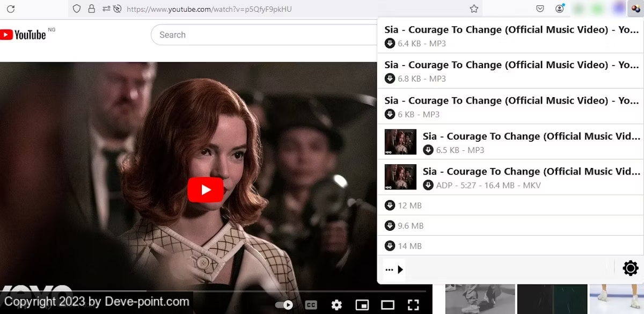Select the video thumbnail in the MKV row
This screenshot has width=644, height=314.
point(400,177)
